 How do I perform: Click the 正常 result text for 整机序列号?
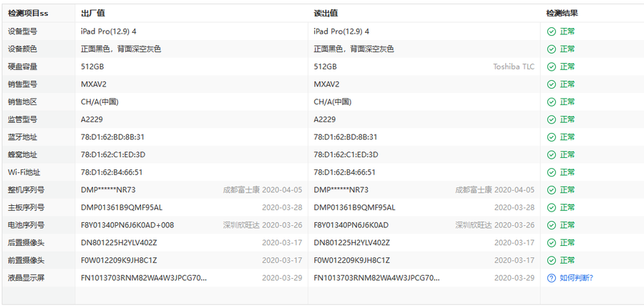567,190
